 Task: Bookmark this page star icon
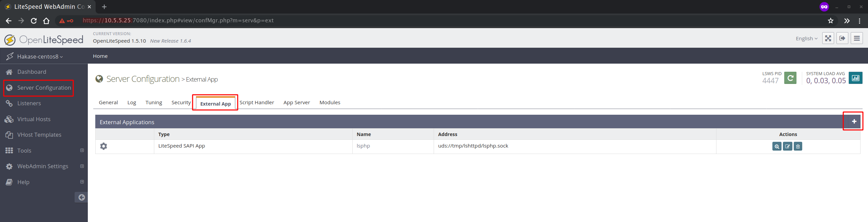pos(830,21)
